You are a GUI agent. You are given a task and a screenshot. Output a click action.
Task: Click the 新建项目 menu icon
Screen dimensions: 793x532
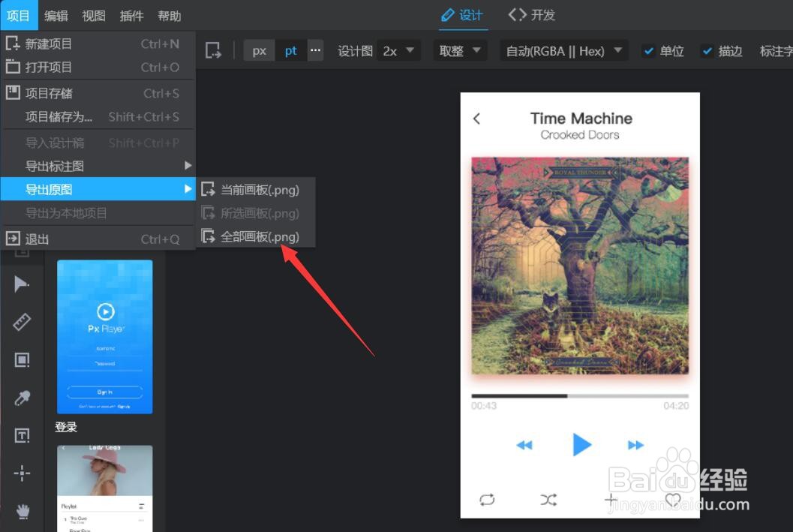13,44
